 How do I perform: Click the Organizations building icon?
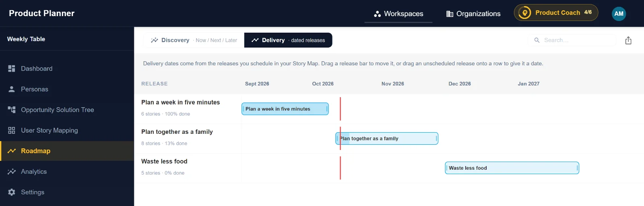(x=450, y=14)
